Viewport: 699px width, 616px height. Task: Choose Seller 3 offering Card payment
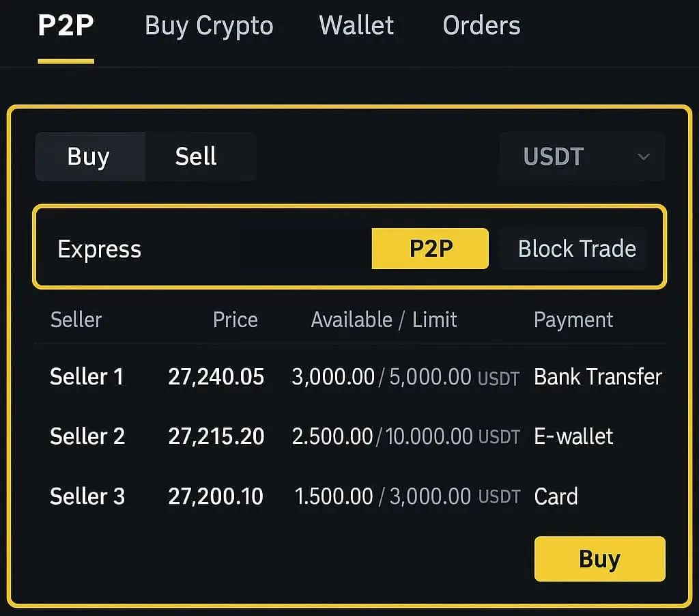click(x=87, y=496)
